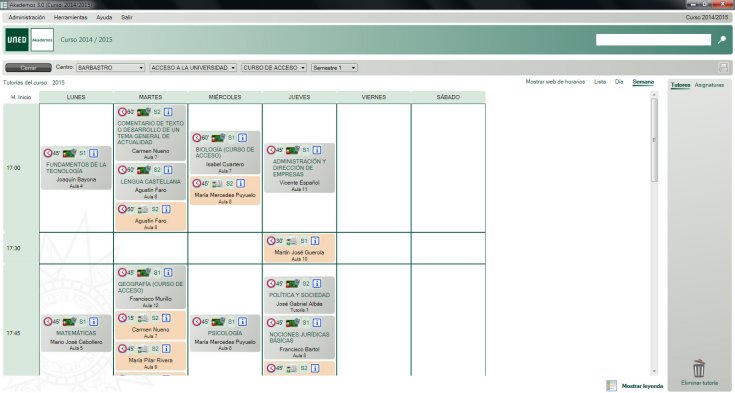Screen dimensions: 735x393
Task: Open info icon on Geografía card
Action: click(x=168, y=272)
